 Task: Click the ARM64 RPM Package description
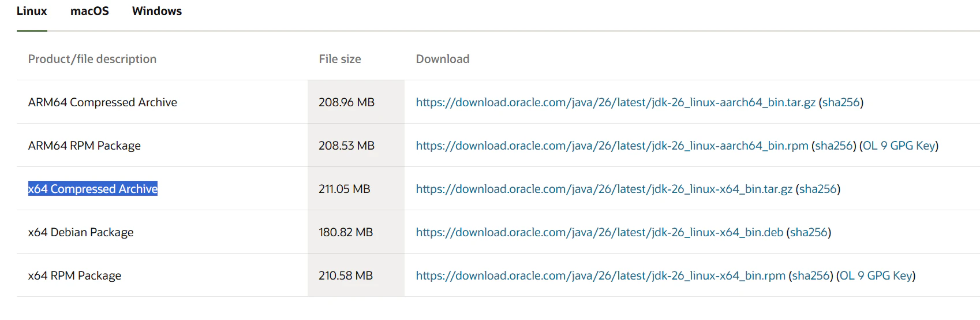[84, 146]
